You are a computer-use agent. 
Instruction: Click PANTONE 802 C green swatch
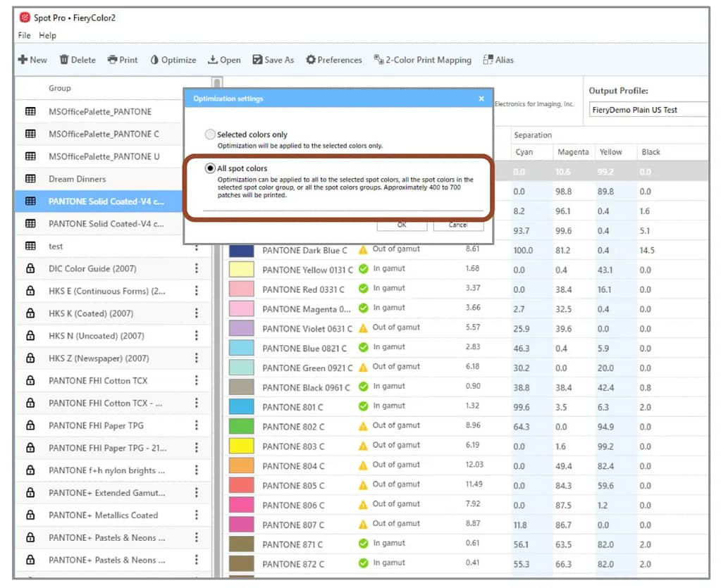pyautogui.click(x=242, y=426)
